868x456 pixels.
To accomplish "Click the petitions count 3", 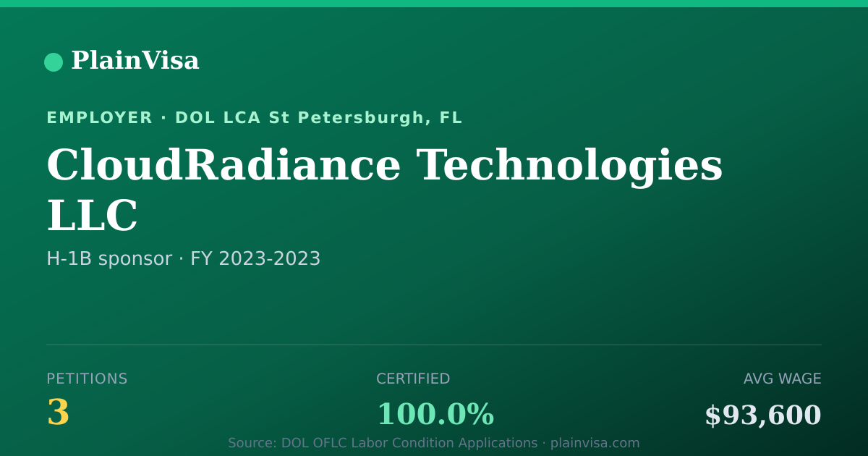I will tap(58, 414).
